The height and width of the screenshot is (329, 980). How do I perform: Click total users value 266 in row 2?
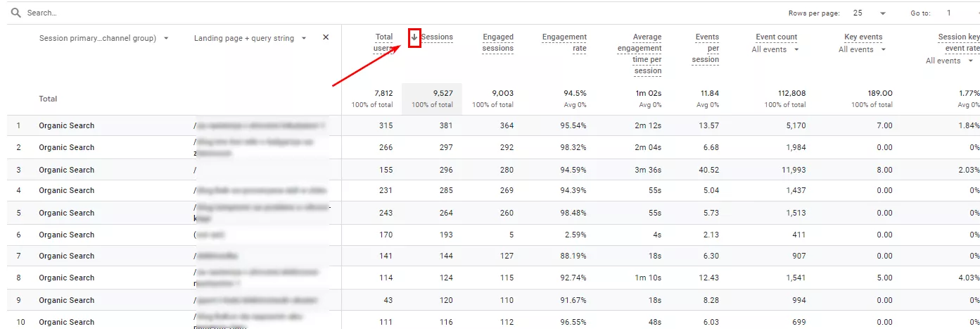(386, 147)
